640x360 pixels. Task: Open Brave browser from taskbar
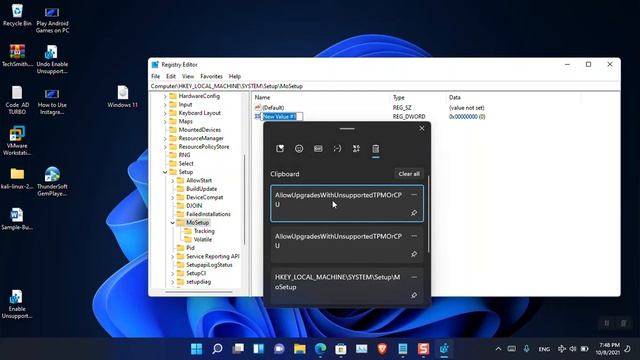click(382, 349)
